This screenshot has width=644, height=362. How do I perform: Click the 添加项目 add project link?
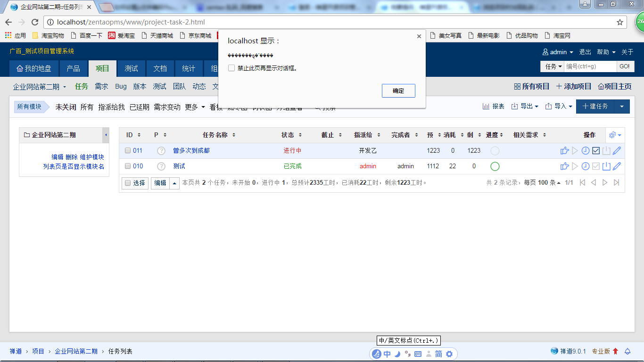coord(574,87)
